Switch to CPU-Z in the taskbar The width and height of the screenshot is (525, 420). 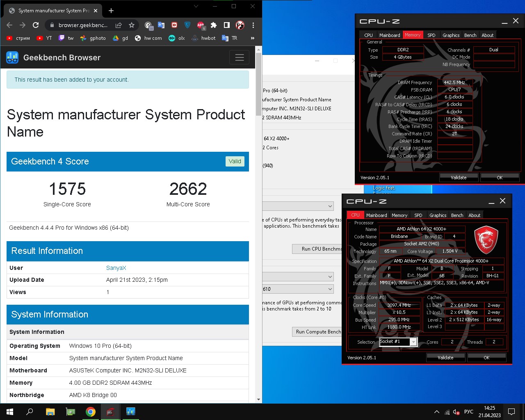click(x=110, y=411)
